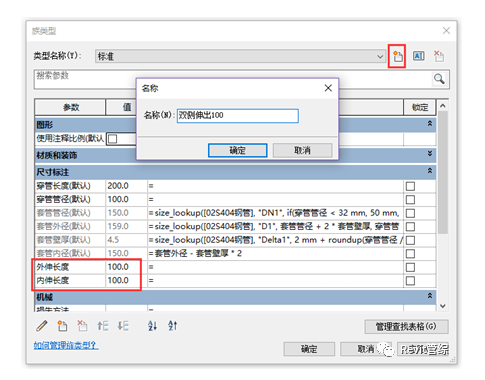The height and width of the screenshot is (380, 485).
Task: Collapse the 尺寸标注 group
Action: click(430, 171)
